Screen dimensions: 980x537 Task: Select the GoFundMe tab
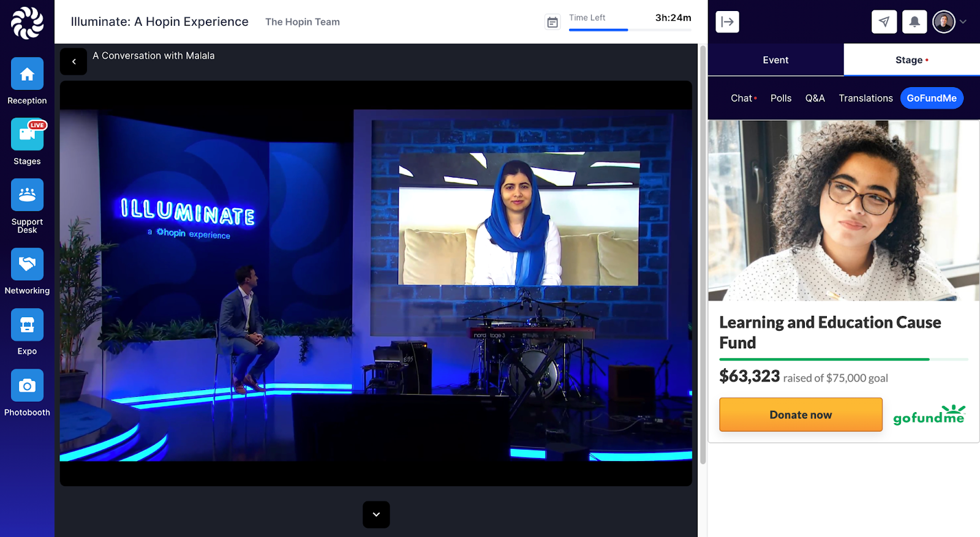click(x=932, y=98)
